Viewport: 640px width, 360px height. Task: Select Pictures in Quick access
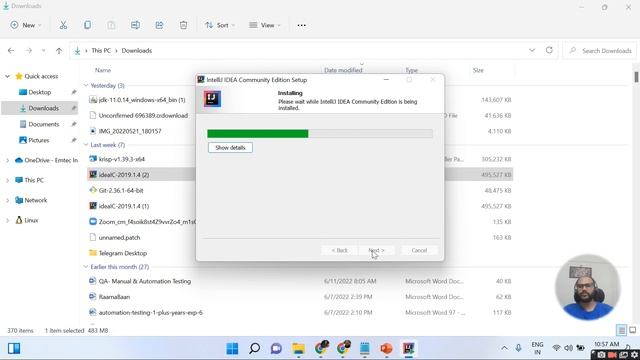(40, 140)
